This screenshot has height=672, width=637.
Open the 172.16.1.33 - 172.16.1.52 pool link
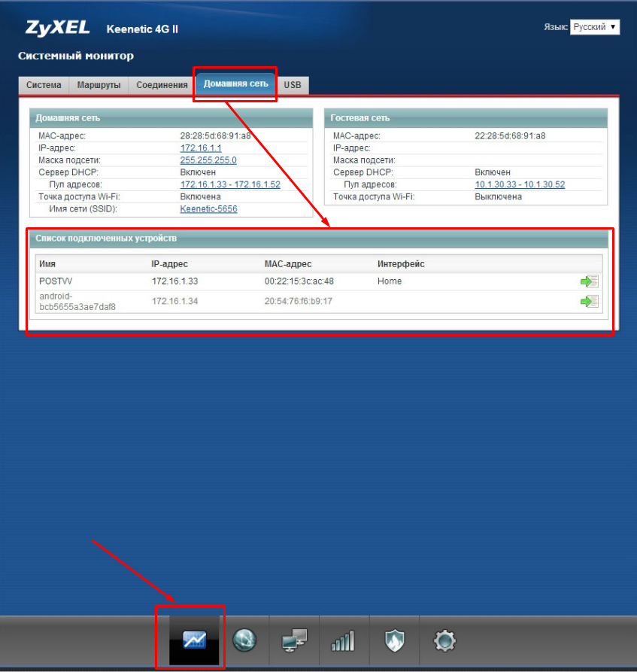click(230, 184)
